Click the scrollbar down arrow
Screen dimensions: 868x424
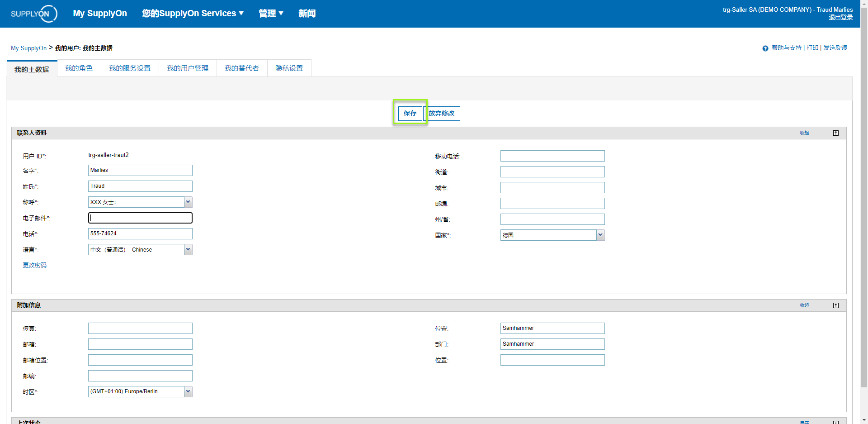(x=864, y=420)
